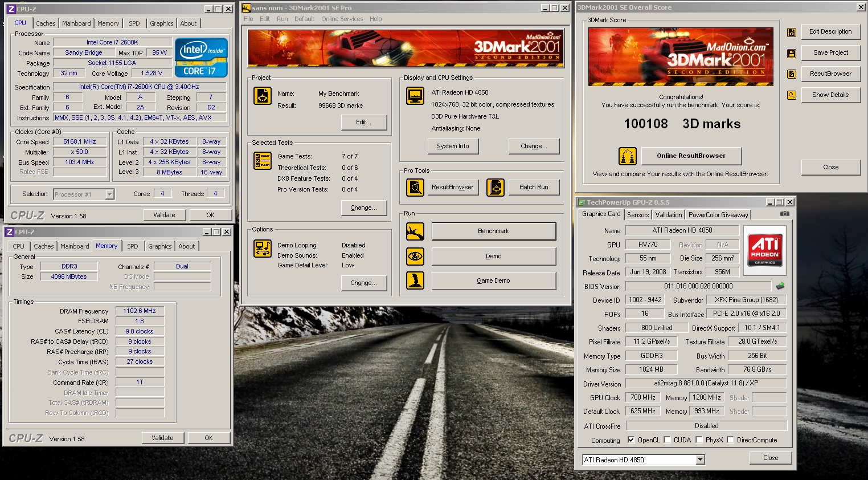This screenshot has height=480, width=868.
Task: Click the ResultBrowser icon in score window
Action: (792, 74)
